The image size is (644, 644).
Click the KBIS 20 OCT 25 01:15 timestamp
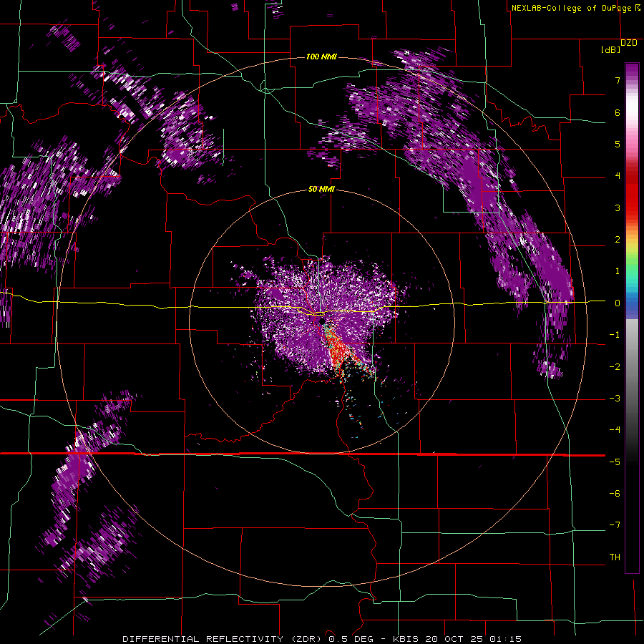pyautogui.click(x=457, y=639)
